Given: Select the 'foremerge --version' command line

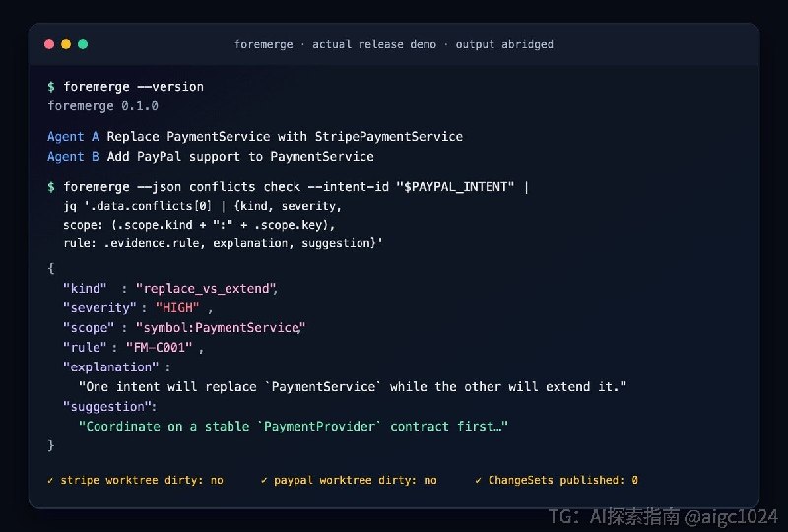Looking at the screenshot, I should point(126,87).
